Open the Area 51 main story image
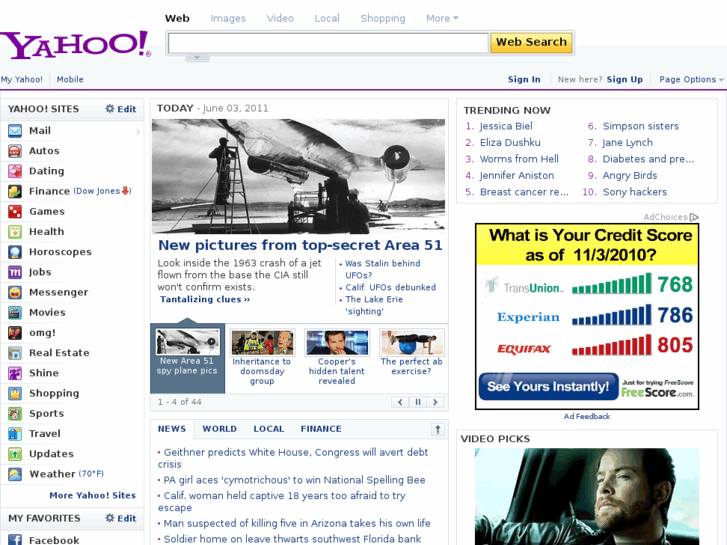 click(298, 176)
